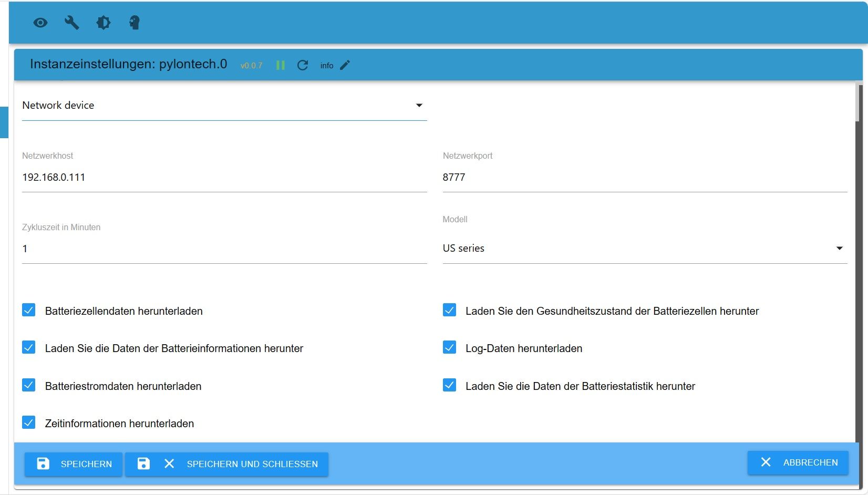Click the Speichern button
The height and width of the screenshot is (495, 868).
point(74,464)
